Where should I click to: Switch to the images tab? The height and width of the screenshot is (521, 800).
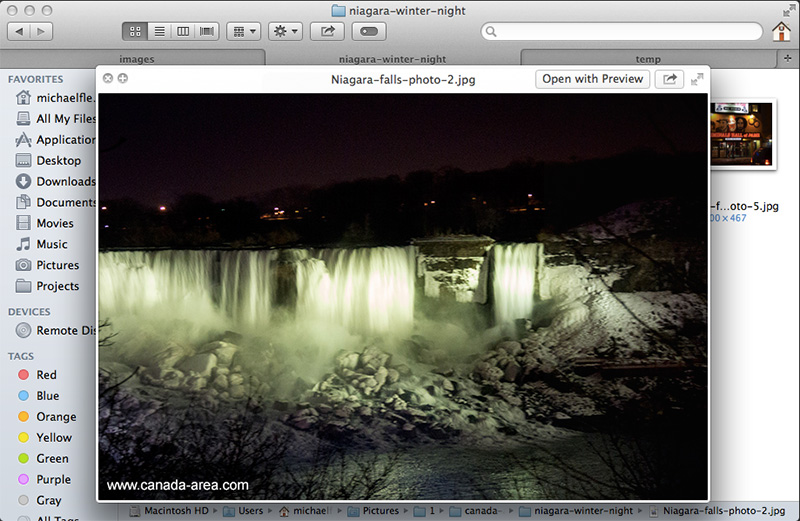coord(136,59)
